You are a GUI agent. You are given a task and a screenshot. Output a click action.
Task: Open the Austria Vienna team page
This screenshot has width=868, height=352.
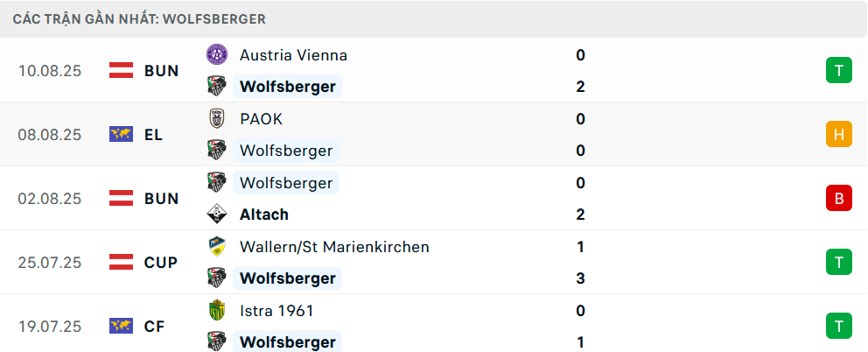293,55
